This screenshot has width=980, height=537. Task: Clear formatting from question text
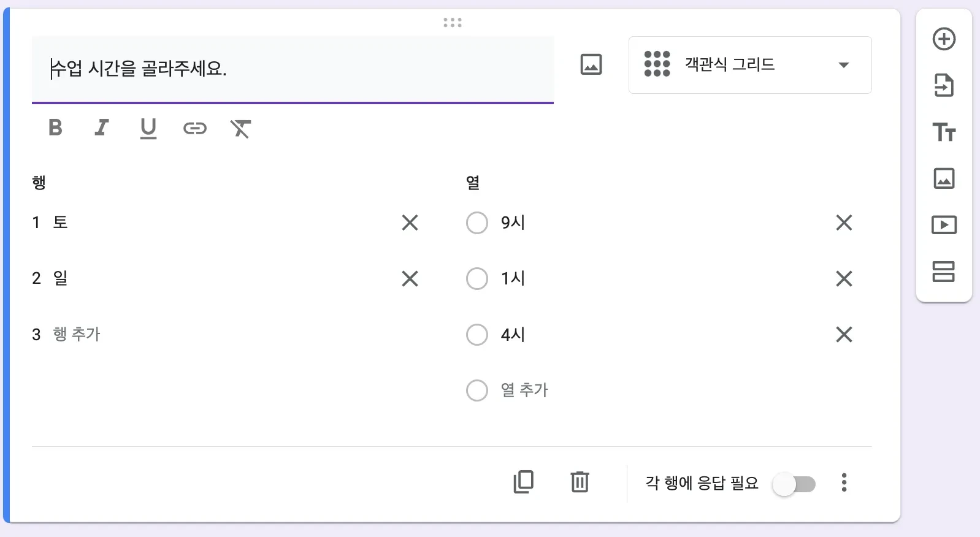click(x=240, y=128)
